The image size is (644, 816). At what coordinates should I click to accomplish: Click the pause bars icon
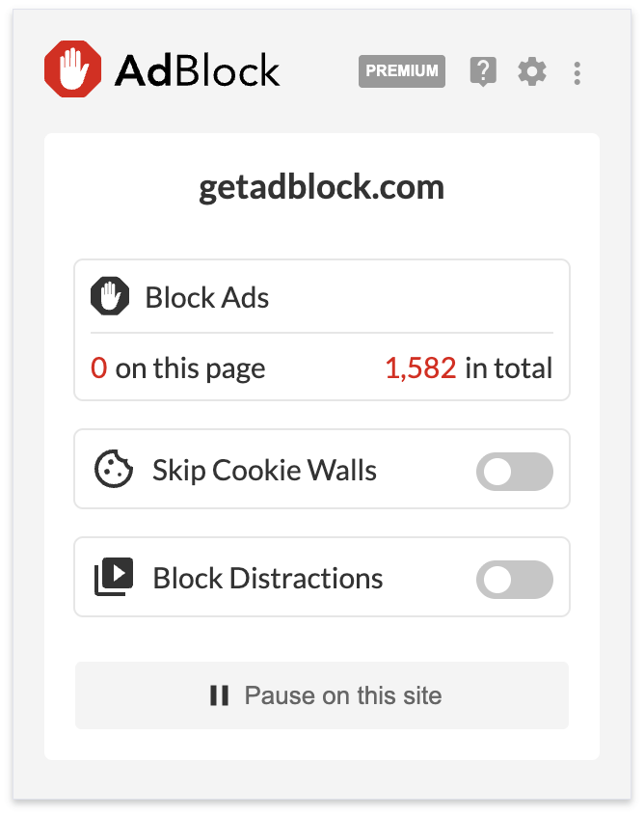[220, 695]
